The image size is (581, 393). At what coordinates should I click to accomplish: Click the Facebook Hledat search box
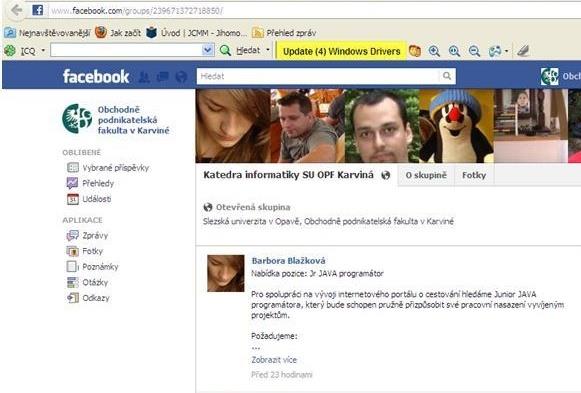pyautogui.click(x=318, y=76)
